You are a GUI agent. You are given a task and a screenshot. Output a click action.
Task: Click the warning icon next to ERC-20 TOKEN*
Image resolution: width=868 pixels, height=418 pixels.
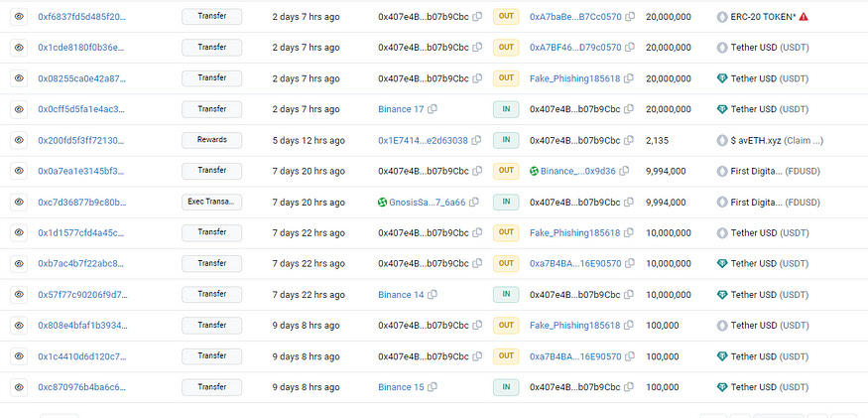click(x=804, y=17)
